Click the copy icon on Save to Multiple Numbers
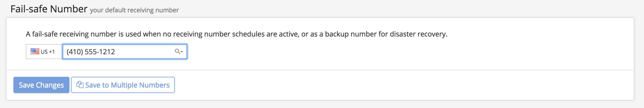Screen dimensions: 644x108 (80, 85)
